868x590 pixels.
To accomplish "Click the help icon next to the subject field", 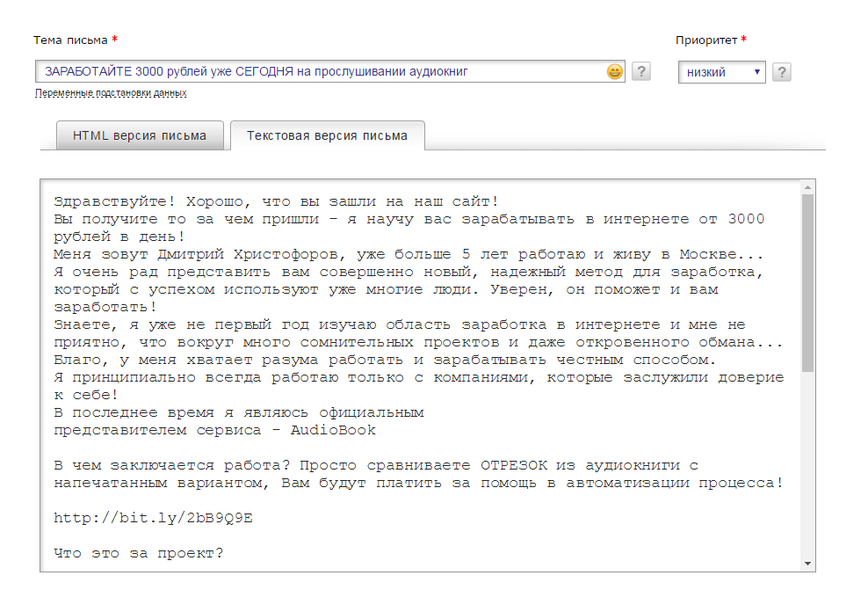I will point(641,71).
